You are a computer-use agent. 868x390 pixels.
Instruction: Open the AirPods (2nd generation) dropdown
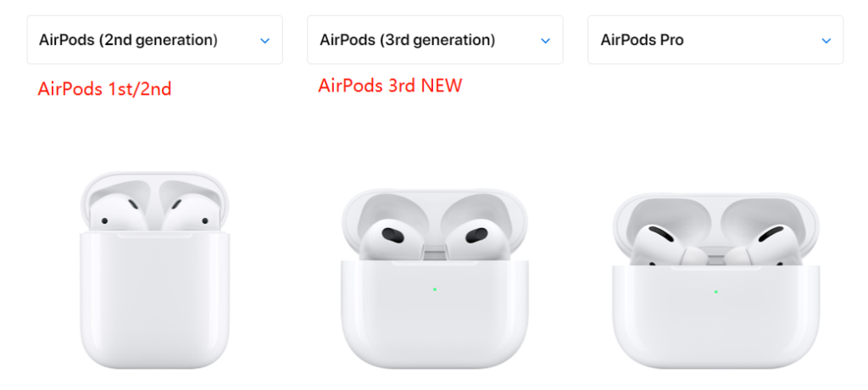pyautogui.click(x=129, y=40)
